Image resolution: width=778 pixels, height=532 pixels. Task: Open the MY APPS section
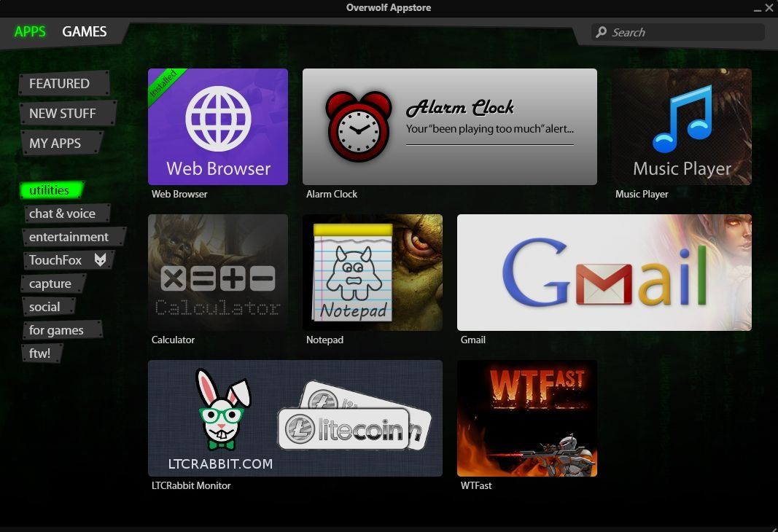point(55,143)
